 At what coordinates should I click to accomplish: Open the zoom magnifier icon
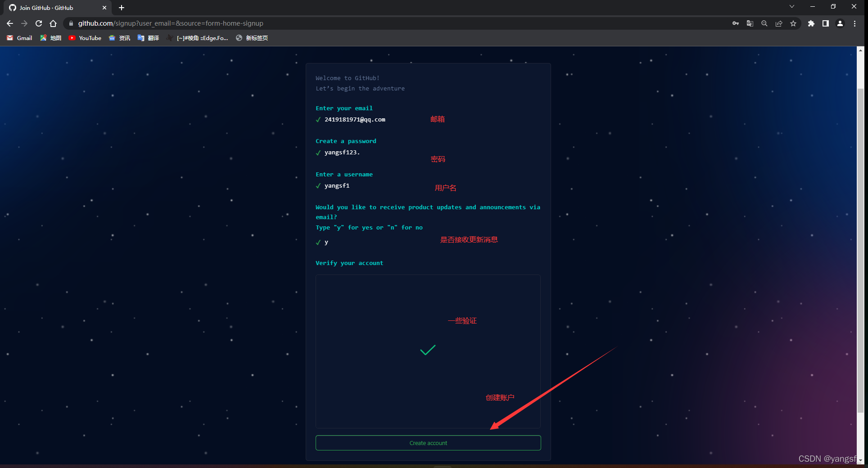click(764, 23)
